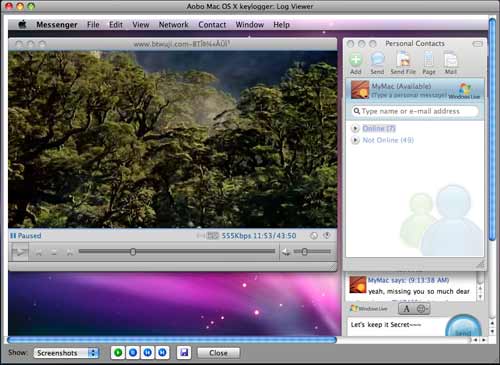Screen dimensions: 500x365
Task: Click the font (A) button in the chat toolbar
Action: click(x=406, y=309)
